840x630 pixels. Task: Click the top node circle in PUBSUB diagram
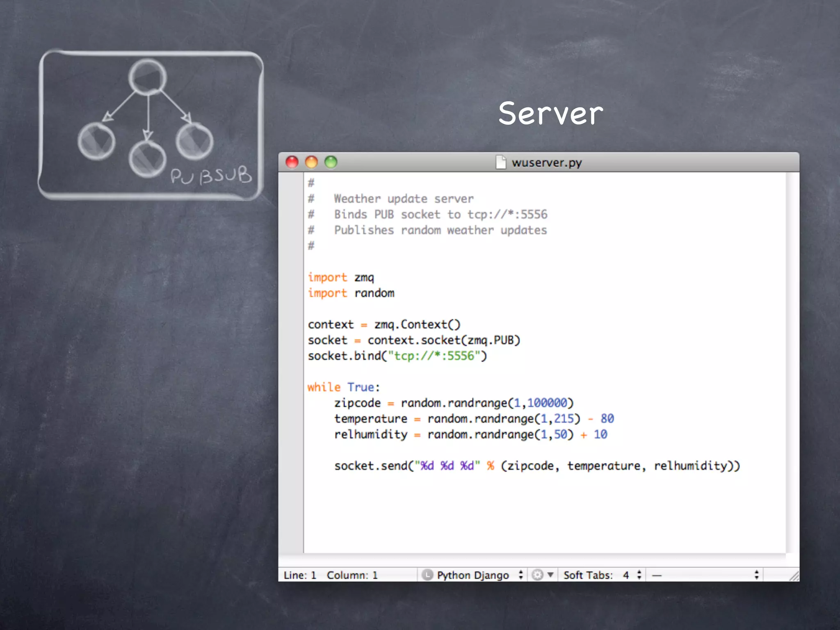(147, 77)
